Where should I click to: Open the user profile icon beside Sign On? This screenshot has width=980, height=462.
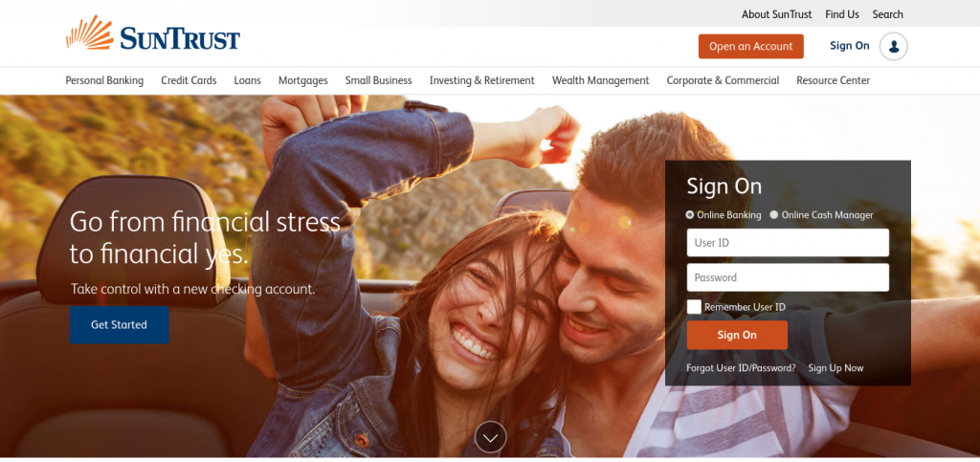[x=893, y=46]
